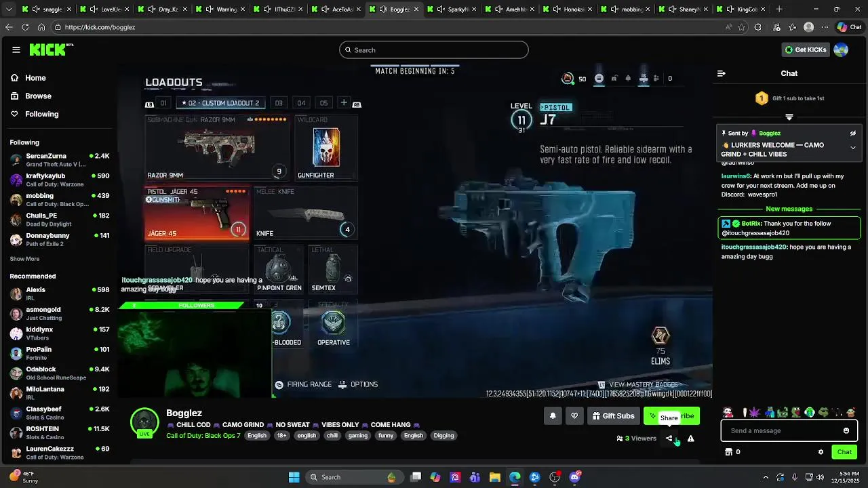Switch to the mobbing browser tab
The height and width of the screenshot is (488, 868).
pos(626,9)
